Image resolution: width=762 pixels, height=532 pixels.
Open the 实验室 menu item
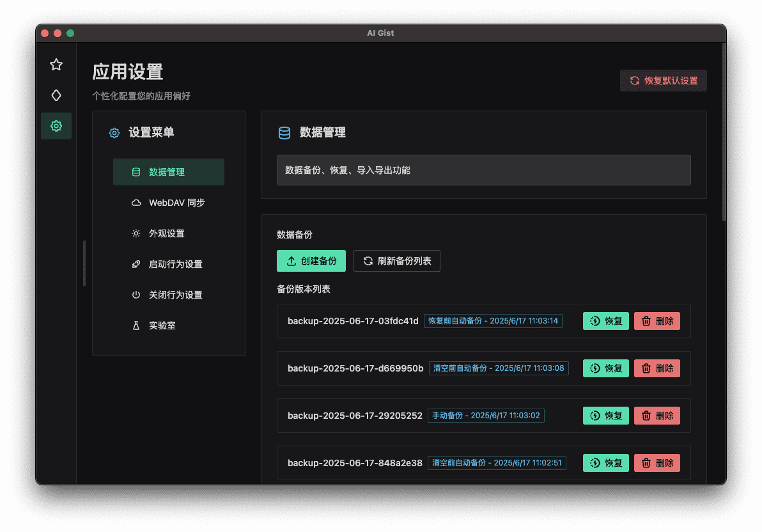169,325
